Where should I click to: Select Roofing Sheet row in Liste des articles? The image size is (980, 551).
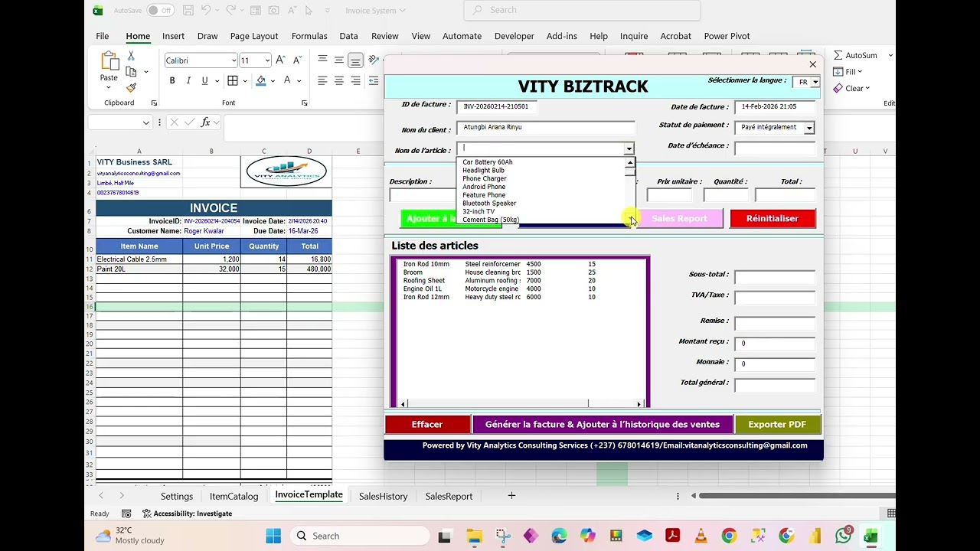point(521,281)
